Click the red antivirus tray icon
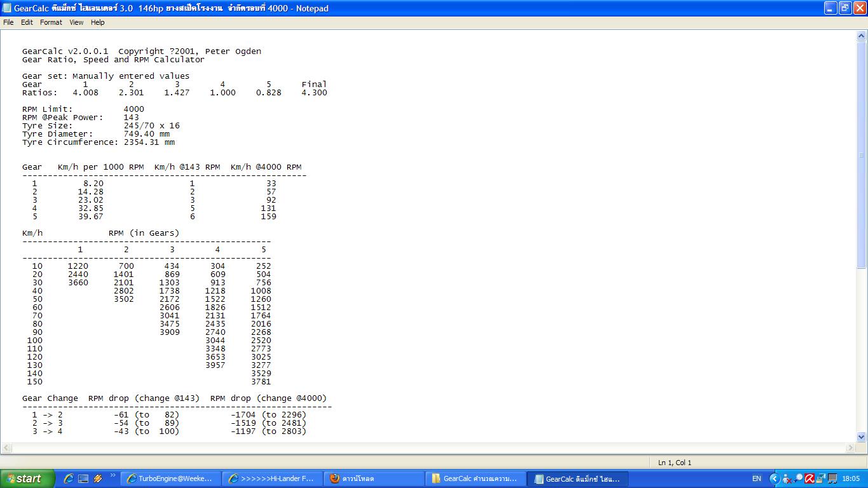The width and height of the screenshot is (868, 488). [810, 478]
